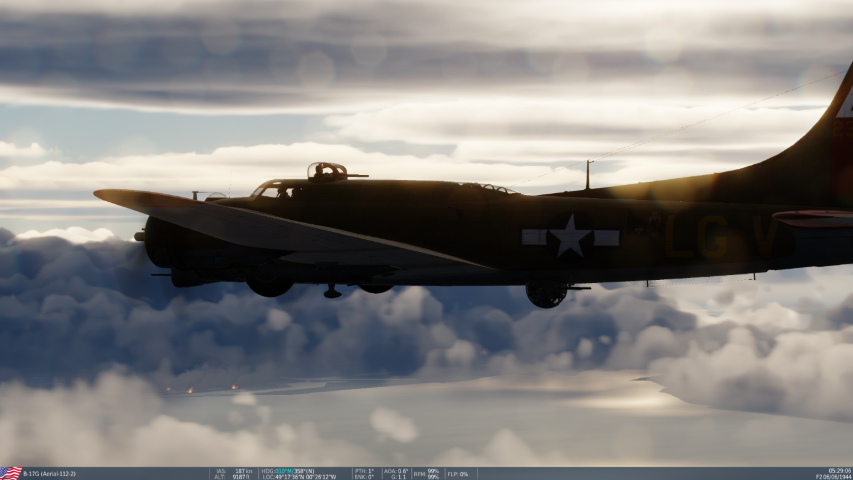Click the antenna mast atop the fuselage
Image resolution: width=853 pixels, height=480 pixels.
click(588, 175)
